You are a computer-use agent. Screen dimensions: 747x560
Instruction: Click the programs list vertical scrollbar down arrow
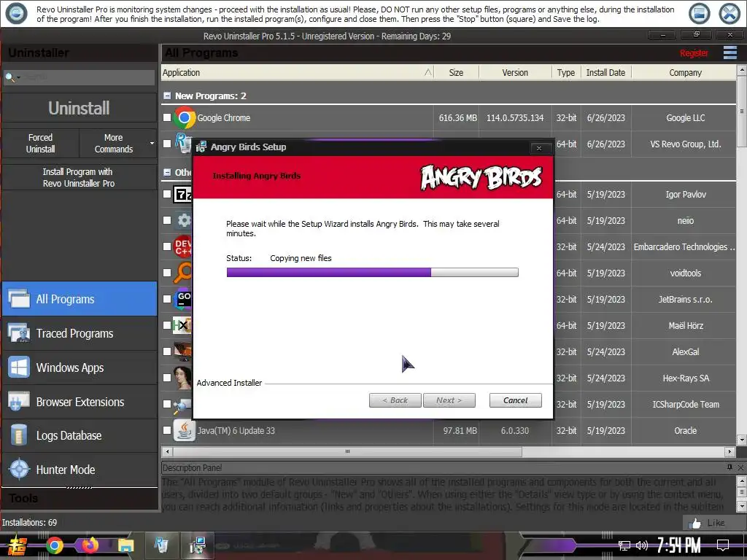point(741,440)
